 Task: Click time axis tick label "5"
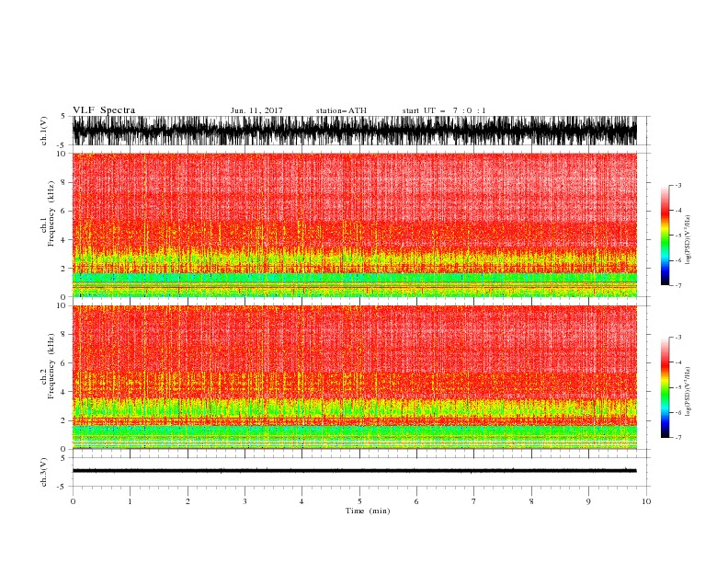[x=359, y=501]
